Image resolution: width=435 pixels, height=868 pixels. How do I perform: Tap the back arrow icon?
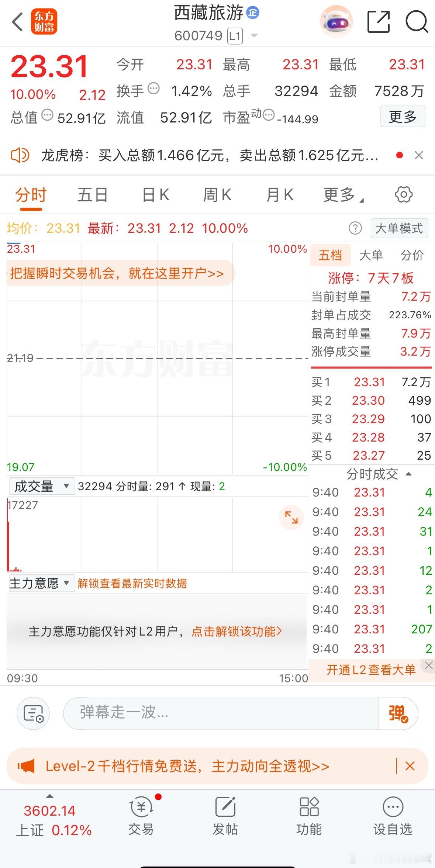17,22
